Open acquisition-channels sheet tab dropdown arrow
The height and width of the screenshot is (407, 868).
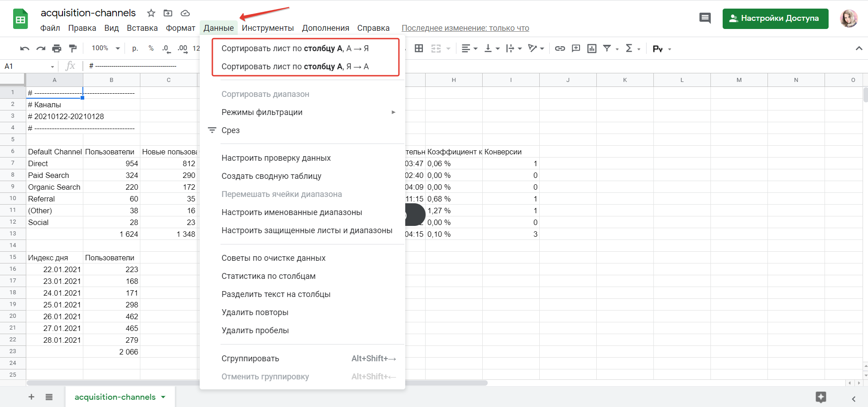click(x=163, y=397)
